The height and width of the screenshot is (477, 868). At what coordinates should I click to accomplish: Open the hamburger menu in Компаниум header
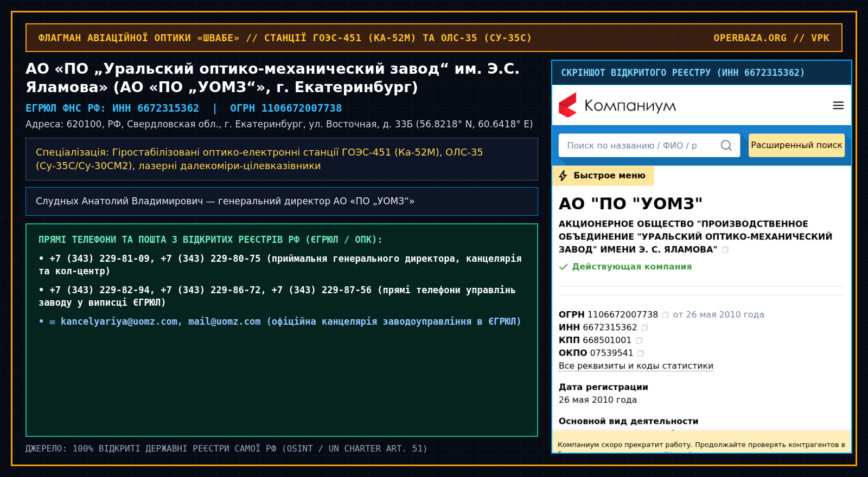(x=838, y=106)
